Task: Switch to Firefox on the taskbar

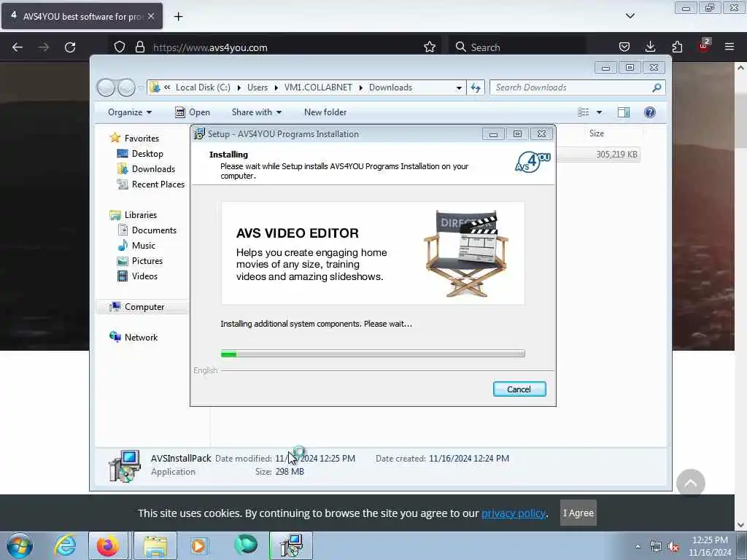Action: 108,545
